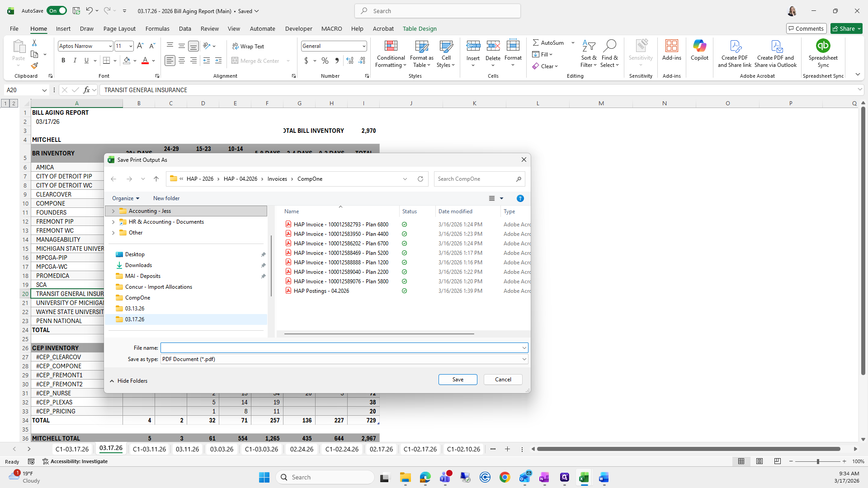Image resolution: width=868 pixels, height=488 pixels.
Task: Click the Format Painter brush icon
Action: [34, 66]
